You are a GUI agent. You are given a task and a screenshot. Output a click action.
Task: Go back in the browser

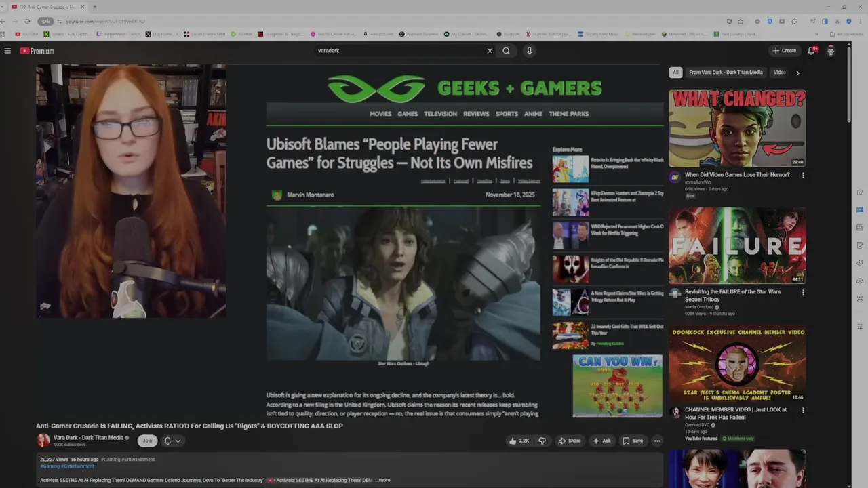click(3, 22)
